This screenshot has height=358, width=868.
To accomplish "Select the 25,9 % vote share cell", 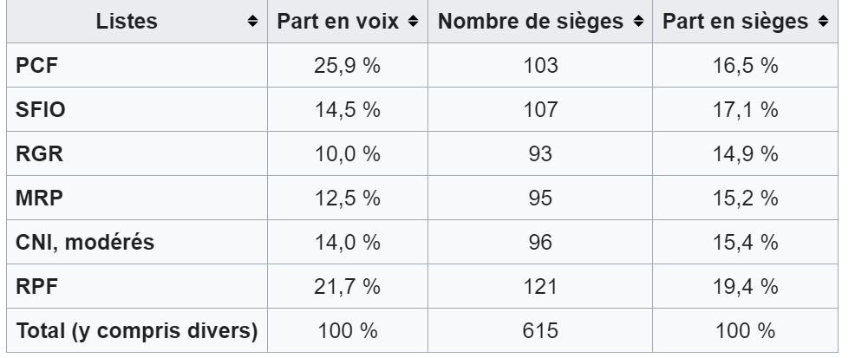I will pos(347,66).
